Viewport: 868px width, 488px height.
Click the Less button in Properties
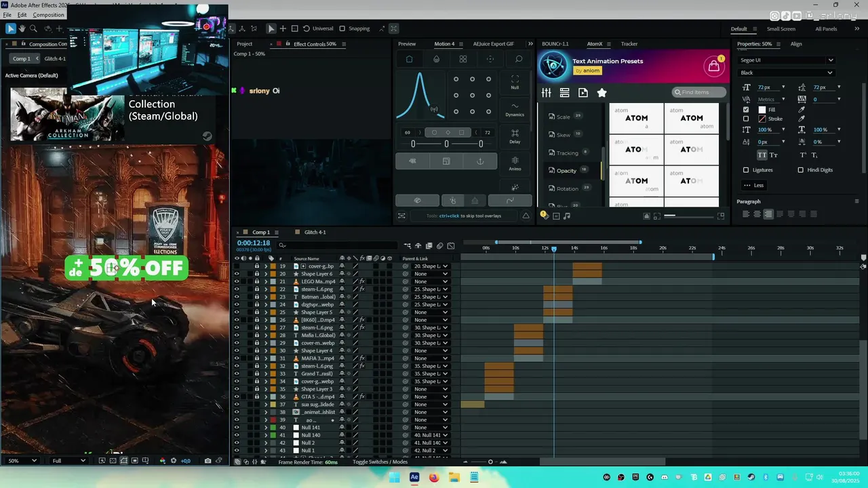(x=754, y=185)
